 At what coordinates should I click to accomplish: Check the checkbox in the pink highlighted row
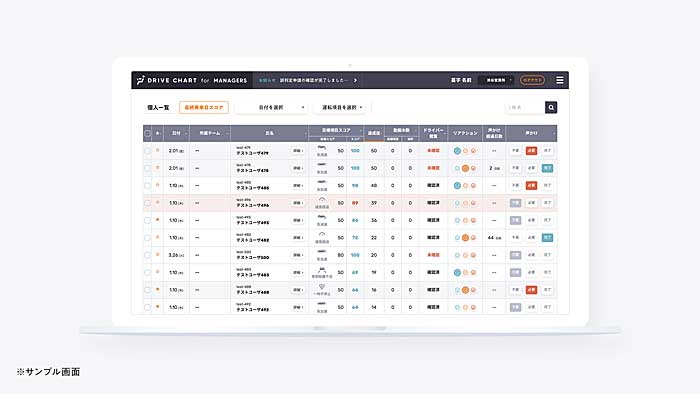pos(147,203)
